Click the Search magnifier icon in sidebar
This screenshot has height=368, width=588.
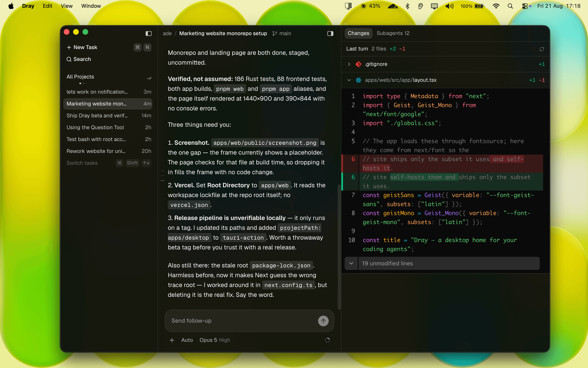69,59
